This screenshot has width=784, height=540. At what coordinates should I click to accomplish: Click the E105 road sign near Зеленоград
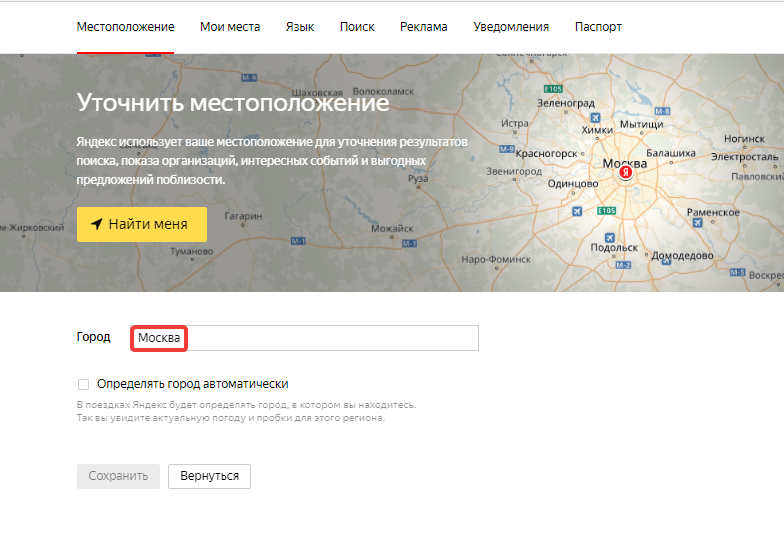click(553, 88)
